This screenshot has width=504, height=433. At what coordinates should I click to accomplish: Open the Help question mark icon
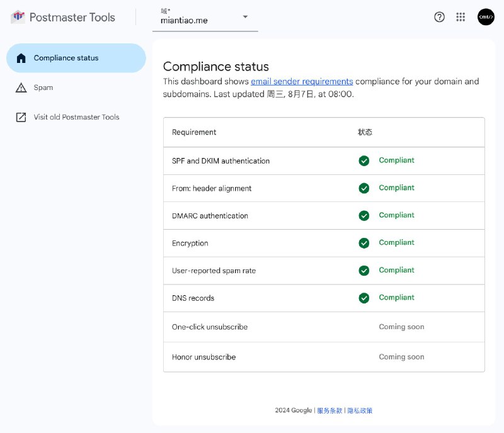439,17
